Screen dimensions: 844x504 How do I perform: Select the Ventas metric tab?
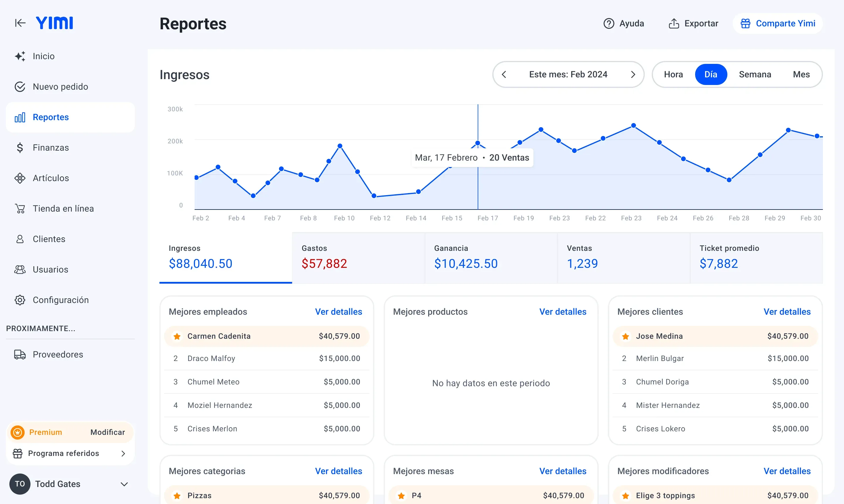pyautogui.click(x=624, y=258)
